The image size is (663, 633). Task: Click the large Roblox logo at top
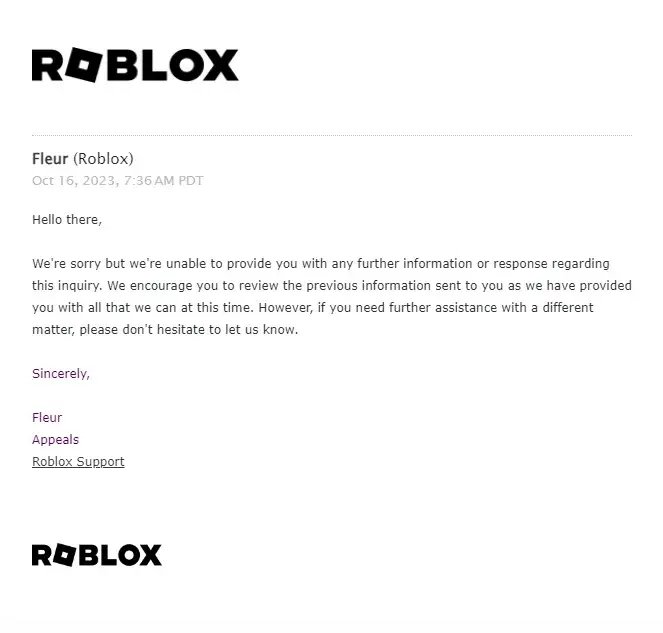click(135, 65)
